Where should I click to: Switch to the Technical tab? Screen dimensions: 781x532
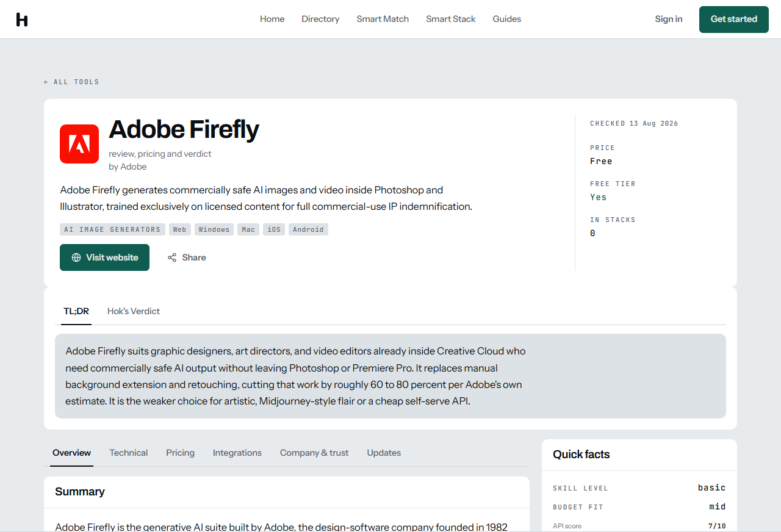[x=129, y=453]
